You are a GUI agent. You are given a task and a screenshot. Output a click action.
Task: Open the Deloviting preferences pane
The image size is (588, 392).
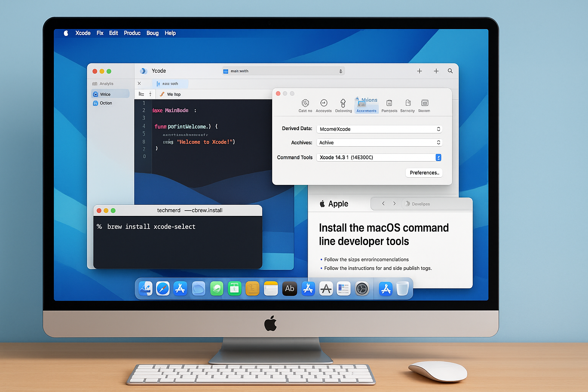click(x=343, y=106)
